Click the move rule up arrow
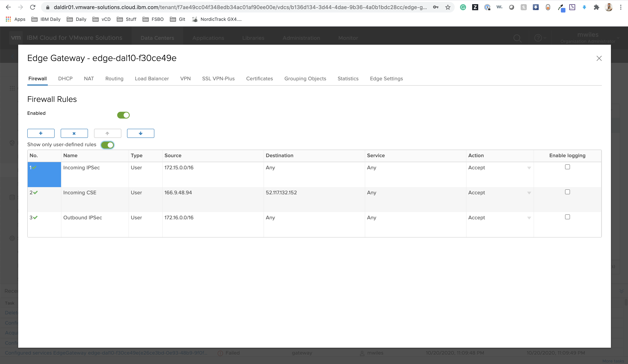628x364 pixels. click(x=107, y=133)
